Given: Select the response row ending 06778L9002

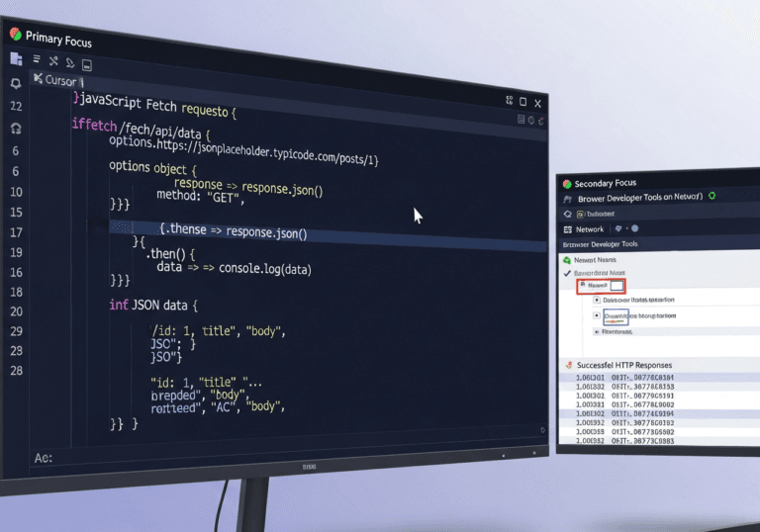Looking at the screenshot, I should 659,404.
